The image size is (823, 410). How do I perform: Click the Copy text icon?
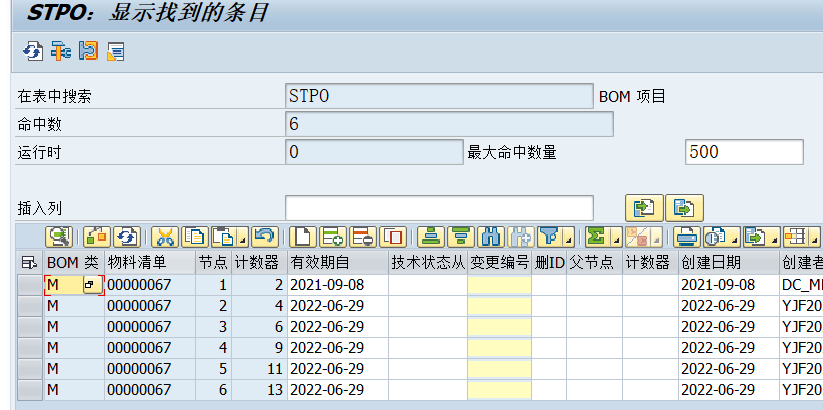(x=195, y=237)
